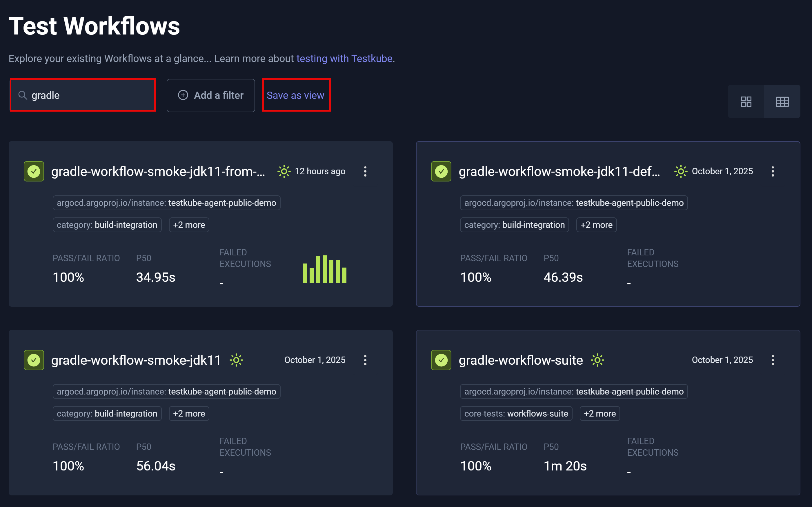Click the testkube-agent-public-demo instance tag on gradle-workflow-suite
Screen dimensions: 812x507
click(573, 391)
